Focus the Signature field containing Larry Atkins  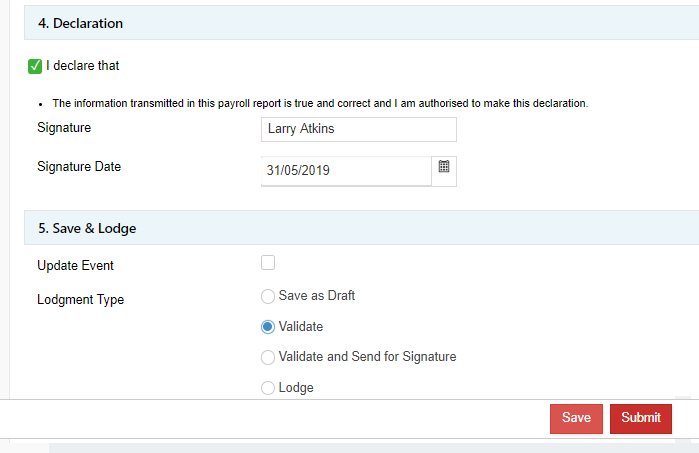[x=358, y=129]
